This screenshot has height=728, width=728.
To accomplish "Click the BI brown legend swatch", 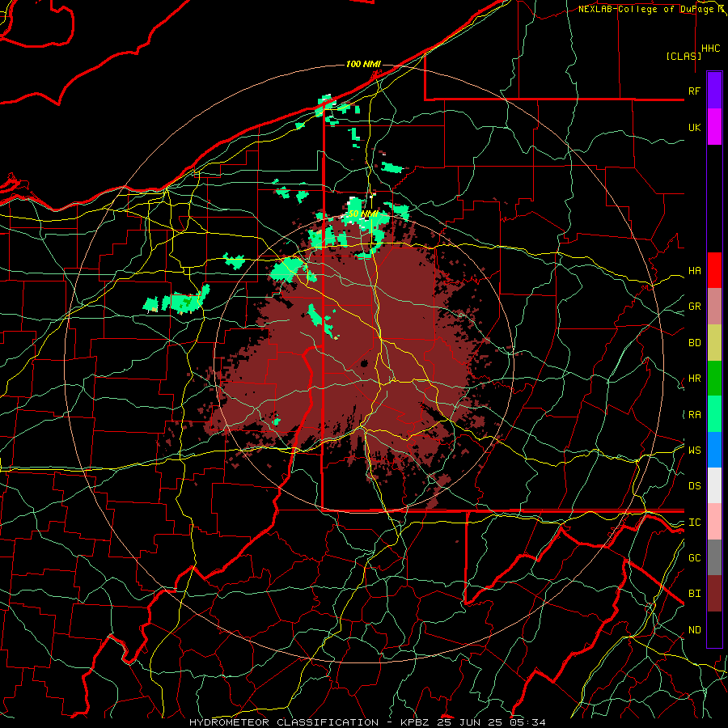I will [x=714, y=594].
